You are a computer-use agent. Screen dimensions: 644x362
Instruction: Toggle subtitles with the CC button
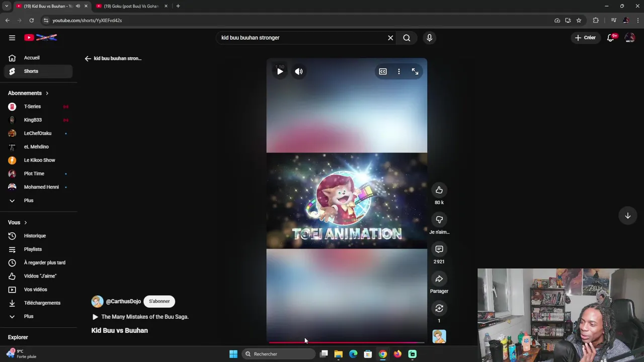click(383, 71)
